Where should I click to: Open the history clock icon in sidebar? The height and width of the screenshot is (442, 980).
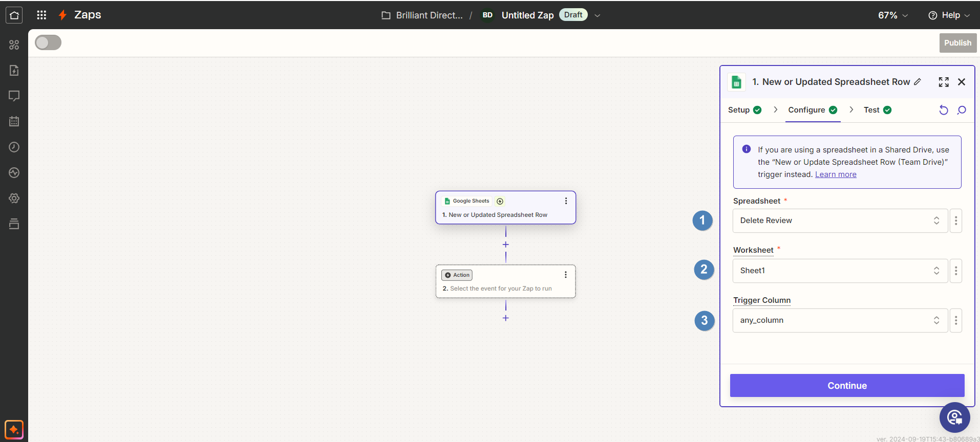pos(14,147)
